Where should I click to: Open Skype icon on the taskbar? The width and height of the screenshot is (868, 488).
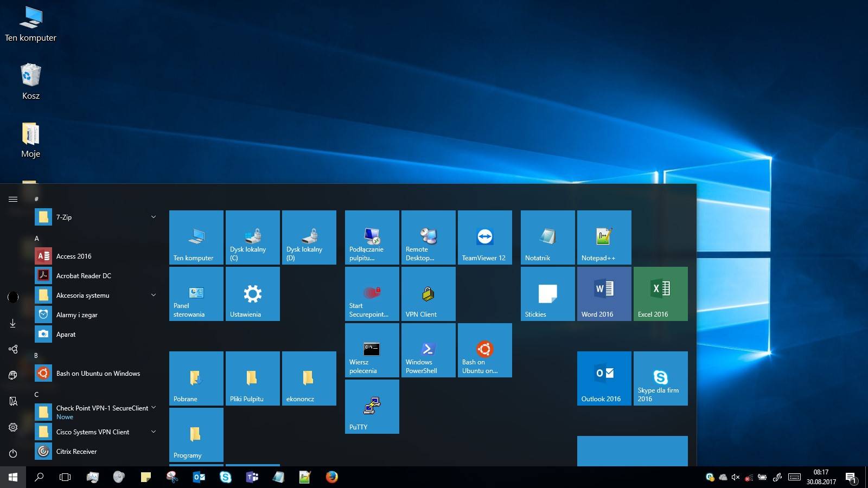pos(226,477)
